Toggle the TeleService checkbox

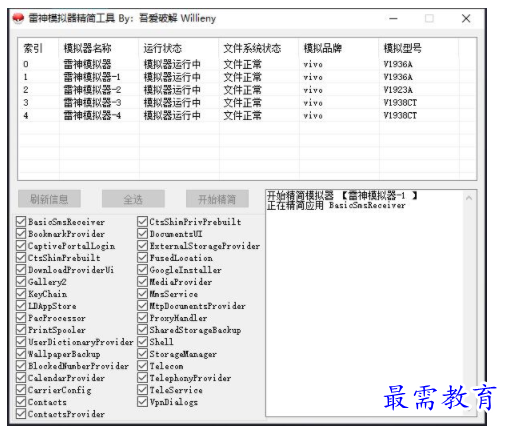142,390
